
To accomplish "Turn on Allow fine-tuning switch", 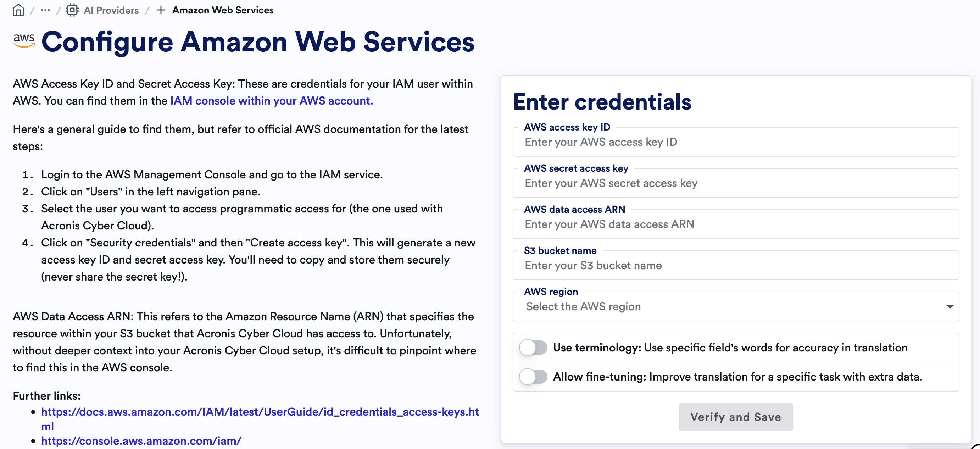I will [533, 377].
